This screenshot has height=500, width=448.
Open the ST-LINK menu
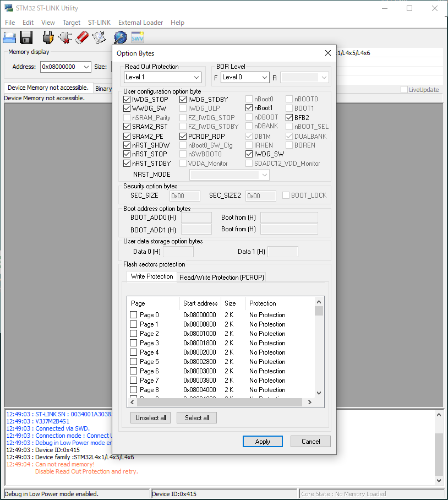point(100,23)
